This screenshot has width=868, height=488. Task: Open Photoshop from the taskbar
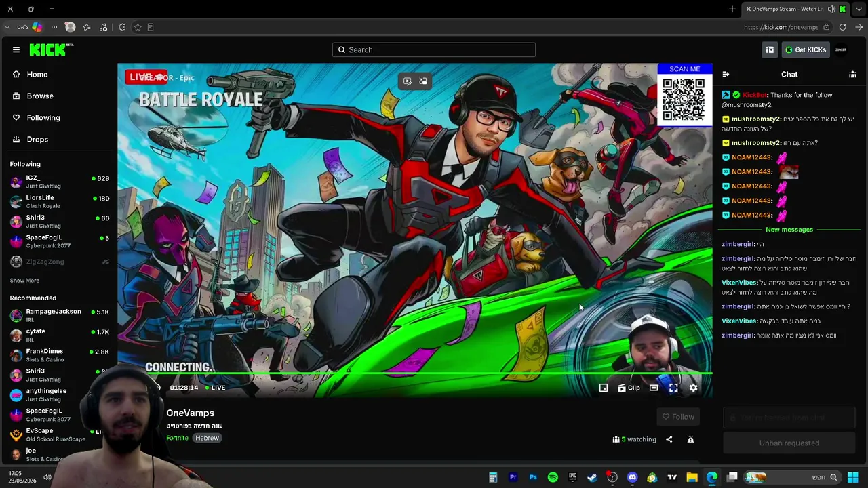point(533,477)
